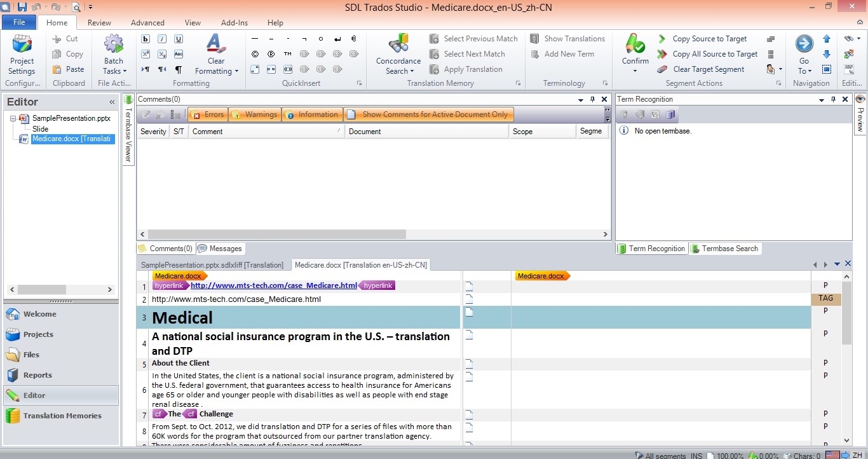Toggle auto-hide pin on Comments panel

(x=592, y=99)
